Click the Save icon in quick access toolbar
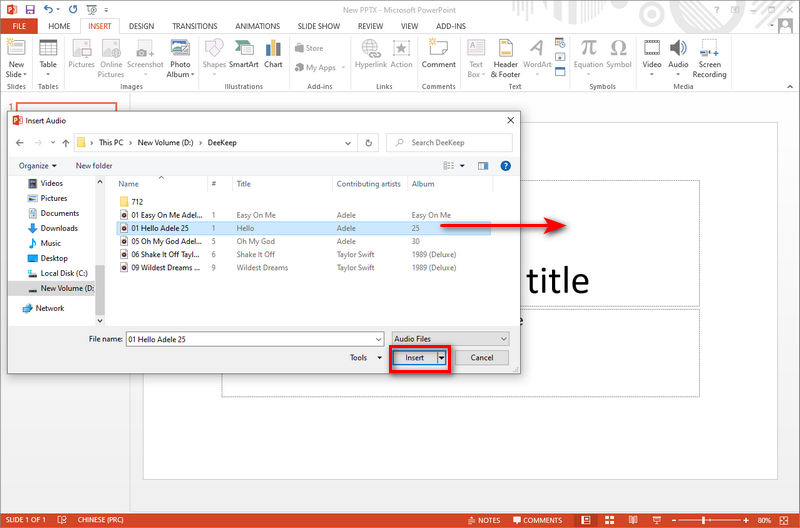The width and height of the screenshot is (800, 528). coord(30,9)
